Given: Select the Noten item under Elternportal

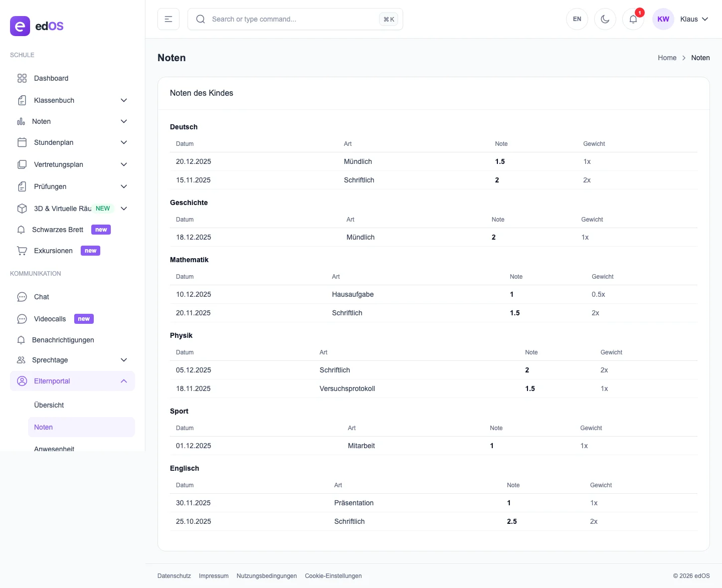Looking at the screenshot, I should click(x=44, y=427).
